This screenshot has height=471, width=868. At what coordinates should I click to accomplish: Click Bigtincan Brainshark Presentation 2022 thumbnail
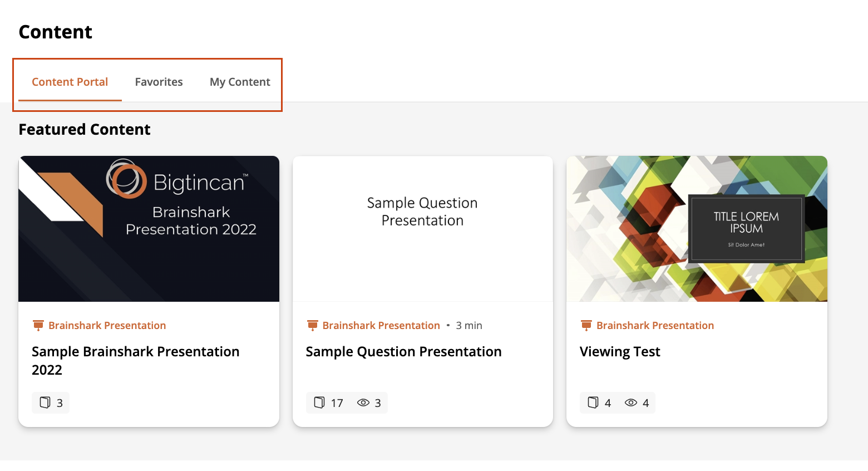click(x=149, y=229)
